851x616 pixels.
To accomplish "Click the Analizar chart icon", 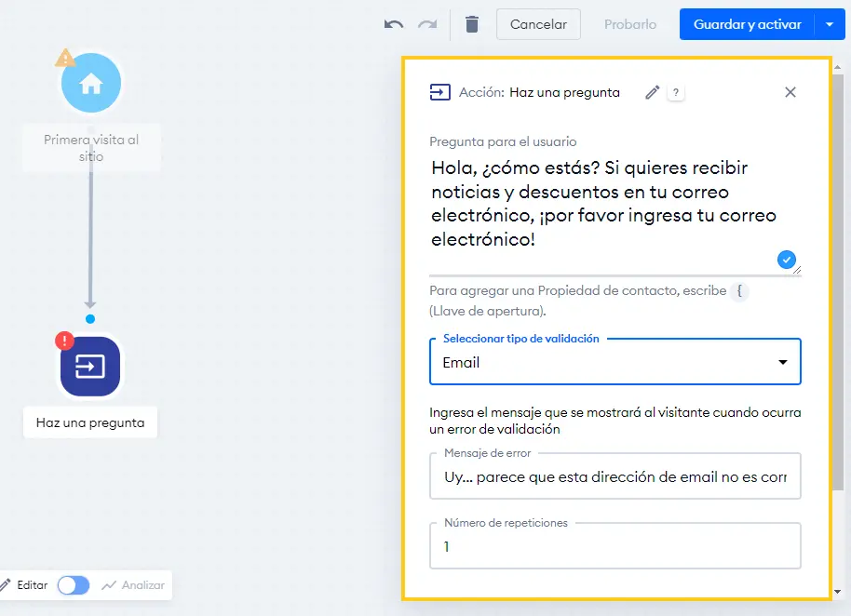I will [x=109, y=585].
